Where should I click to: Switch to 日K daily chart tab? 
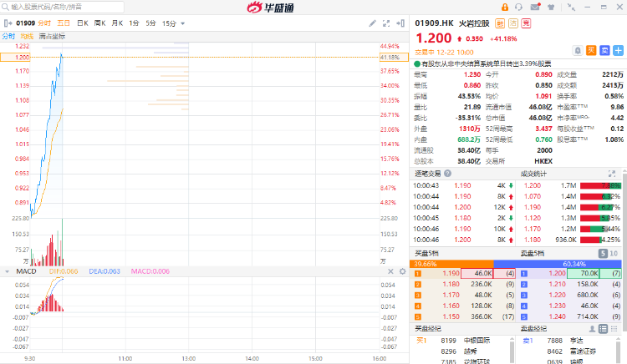pyautogui.click(x=82, y=23)
